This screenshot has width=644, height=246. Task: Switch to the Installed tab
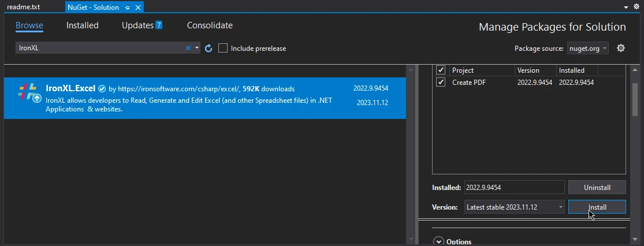click(82, 25)
